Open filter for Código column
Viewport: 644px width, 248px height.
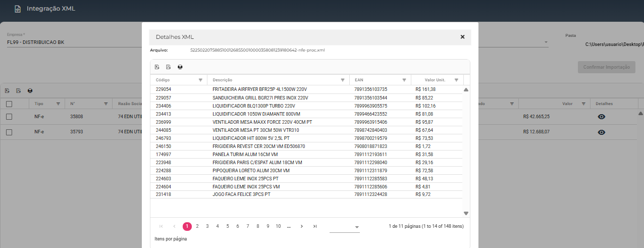(x=200, y=80)
